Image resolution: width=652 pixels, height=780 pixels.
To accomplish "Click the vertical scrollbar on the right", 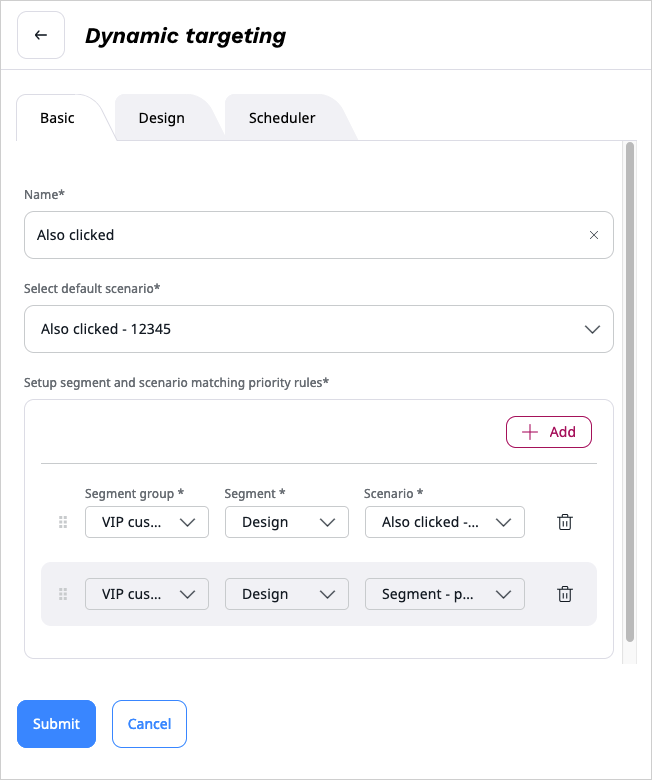I will click(x=629, y=390).
